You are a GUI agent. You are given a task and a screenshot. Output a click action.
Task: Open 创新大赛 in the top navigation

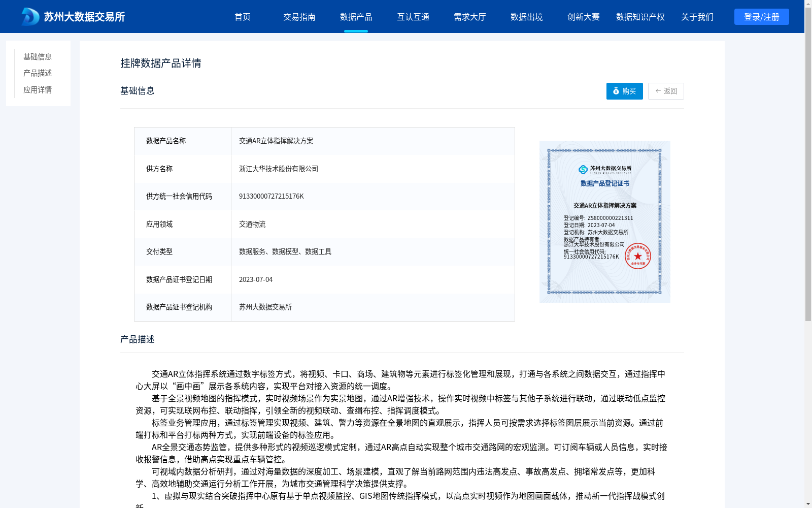coord(584,17)
